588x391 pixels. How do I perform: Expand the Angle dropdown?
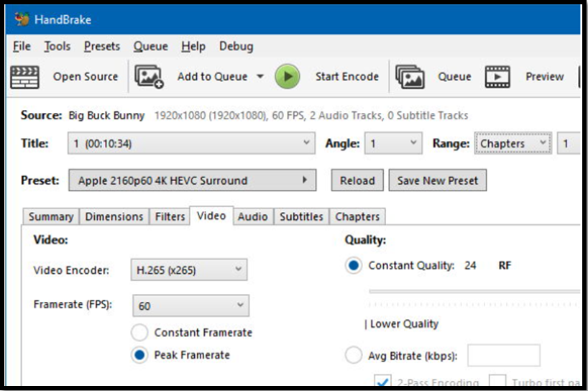[x=393, y=143]
